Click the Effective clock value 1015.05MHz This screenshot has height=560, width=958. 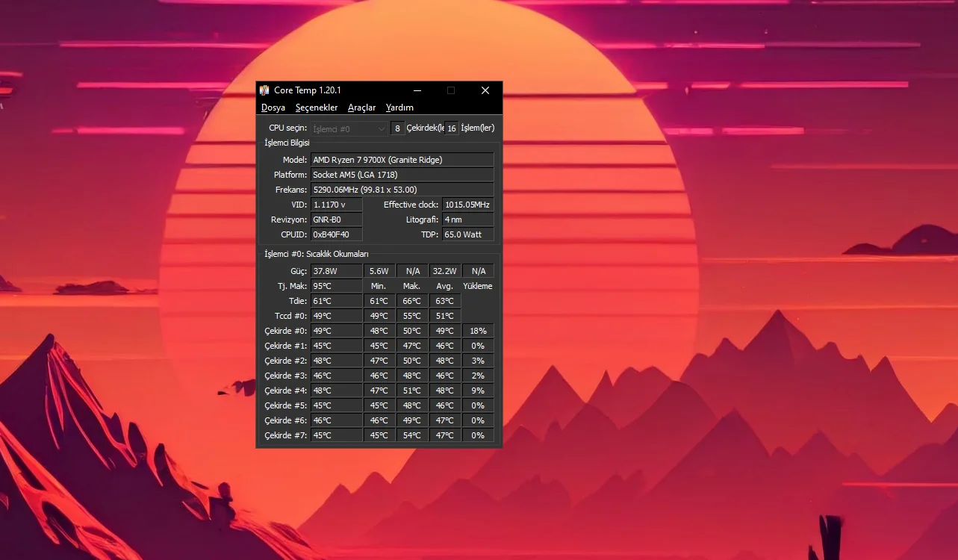468,205
